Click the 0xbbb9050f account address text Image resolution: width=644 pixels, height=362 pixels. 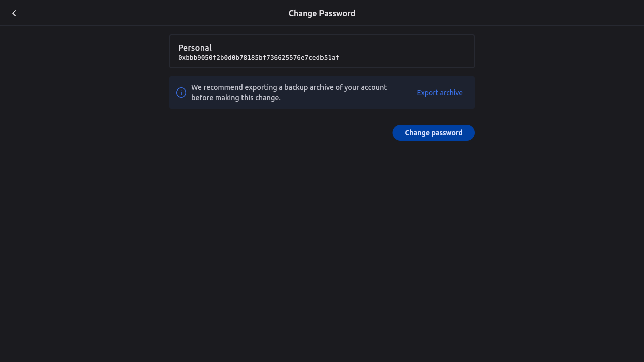(x=258, y=58)
